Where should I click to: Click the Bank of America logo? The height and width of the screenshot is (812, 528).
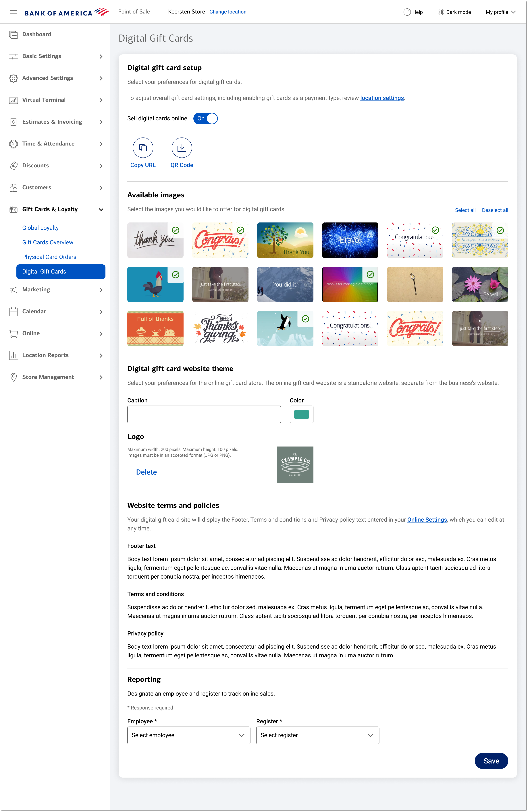pos(67,12)
